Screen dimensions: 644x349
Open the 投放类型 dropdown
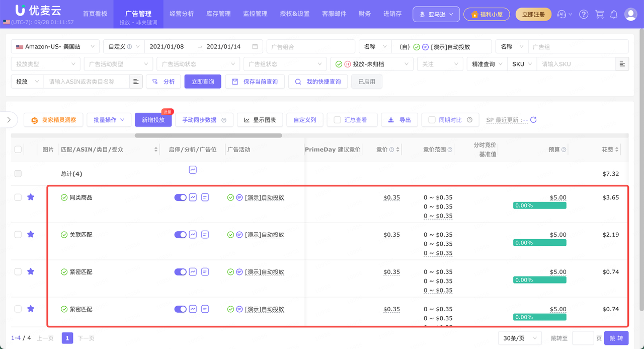(45, 64)
